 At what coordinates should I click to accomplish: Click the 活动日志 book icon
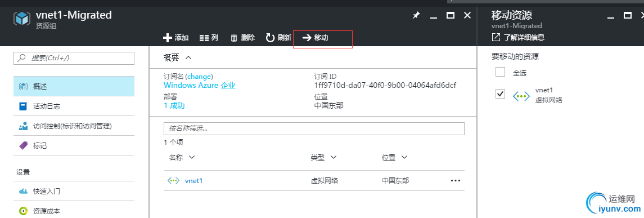[23, 106]
